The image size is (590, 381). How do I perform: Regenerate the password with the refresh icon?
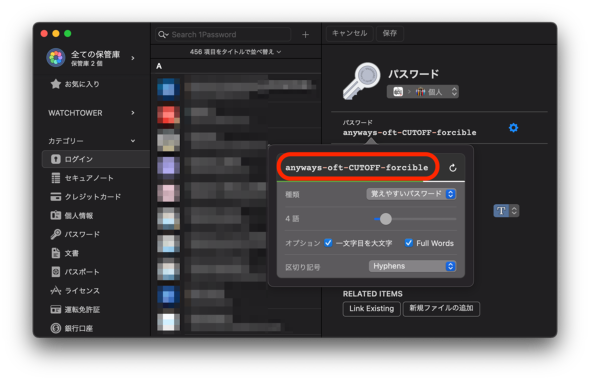coord(453,168)
